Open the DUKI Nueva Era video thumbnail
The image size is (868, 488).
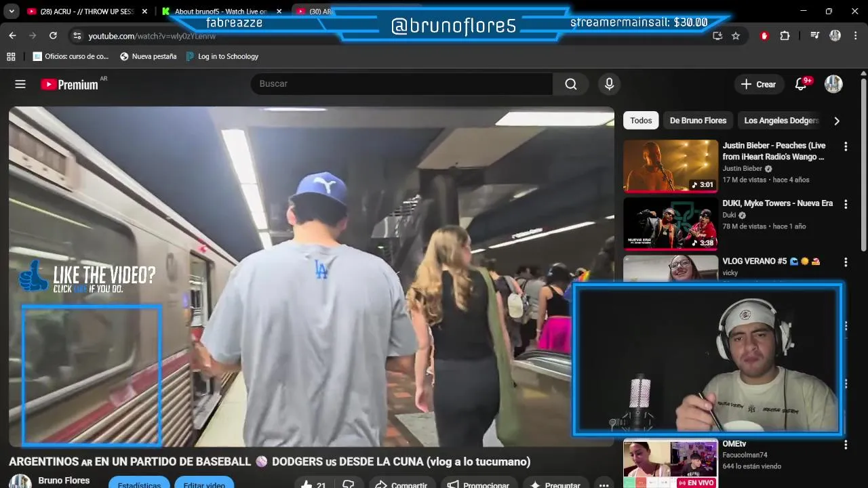click(671, 224)
